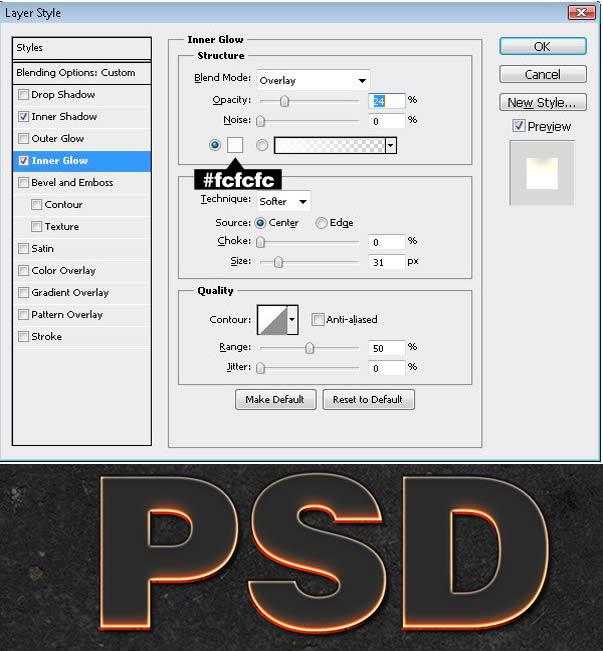This screenshot has height=651, width=603.
Task: Enable the Color Overlay checkbox
Action: click(x=23, y=271)
